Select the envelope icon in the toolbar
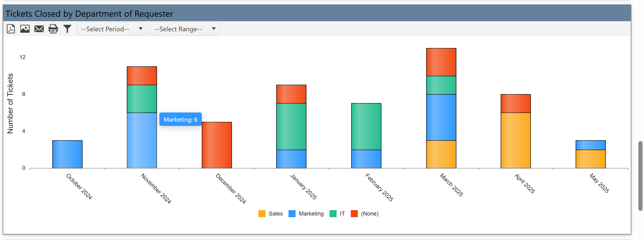The image size is (644, 240). (x=39, y=29)
